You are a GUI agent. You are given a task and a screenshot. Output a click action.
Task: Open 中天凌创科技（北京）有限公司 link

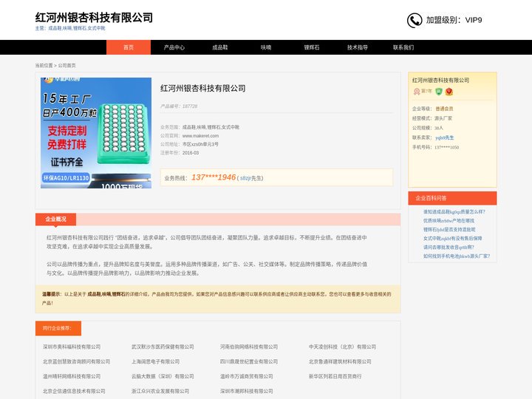342,347
